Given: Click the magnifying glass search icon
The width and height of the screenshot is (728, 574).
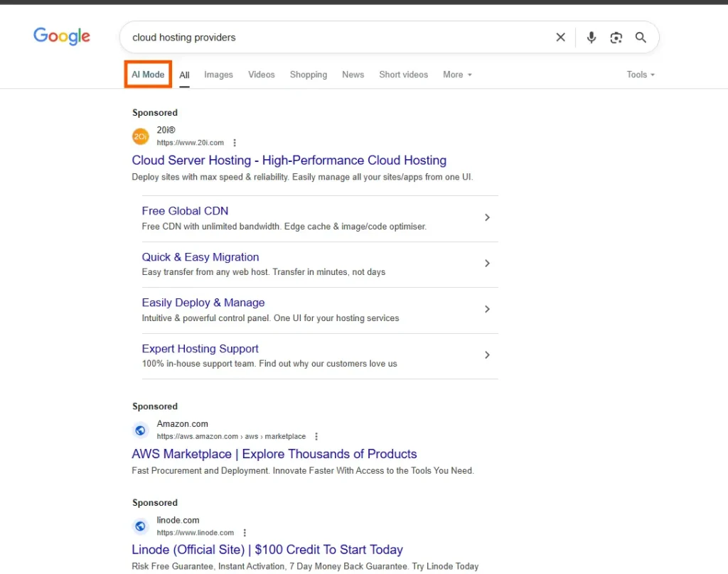Looking at the screenshot, I should pos(641,37).
